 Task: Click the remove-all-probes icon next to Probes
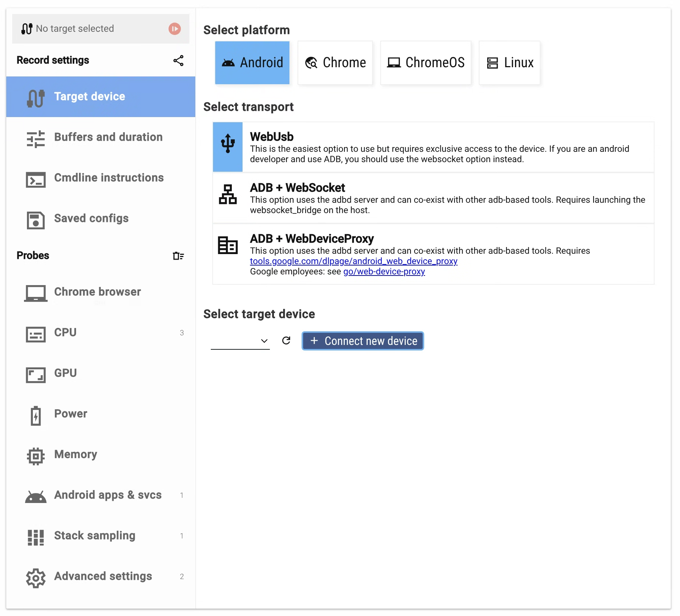178,256
